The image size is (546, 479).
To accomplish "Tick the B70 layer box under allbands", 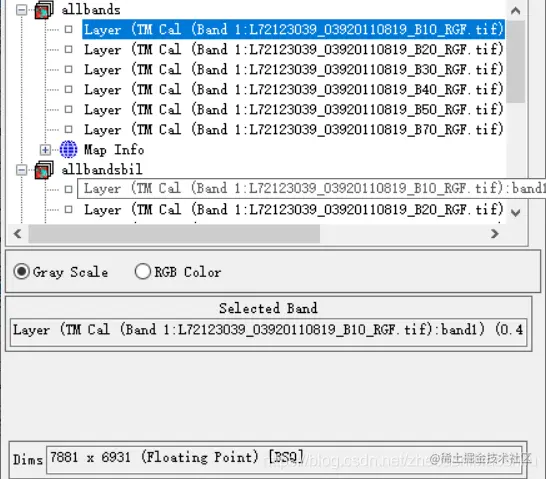I will pyautogui.click(x=69, y=129).
